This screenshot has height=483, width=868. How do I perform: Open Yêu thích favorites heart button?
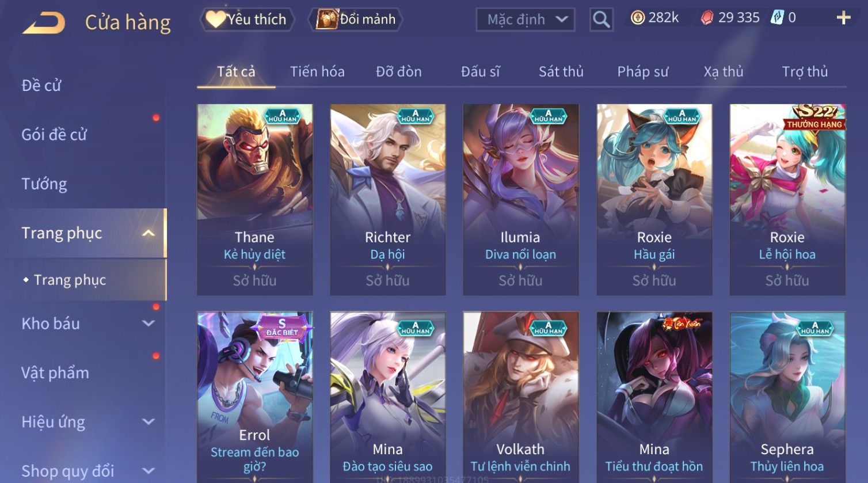[247, 20]
